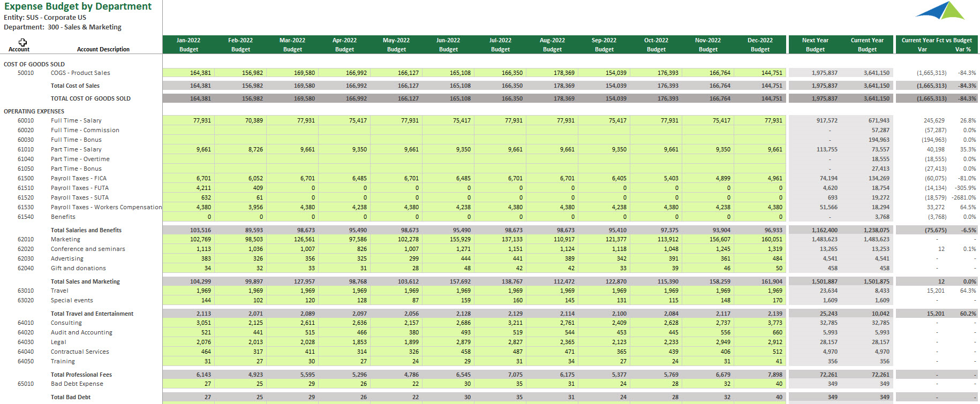Select the Jun-2022 Budget column header

coord(448,44)
